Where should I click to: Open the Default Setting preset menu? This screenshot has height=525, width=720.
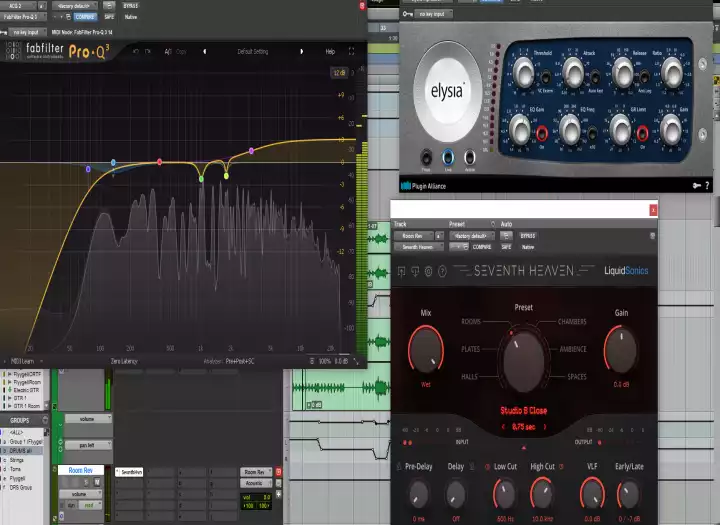coord(253,51)
